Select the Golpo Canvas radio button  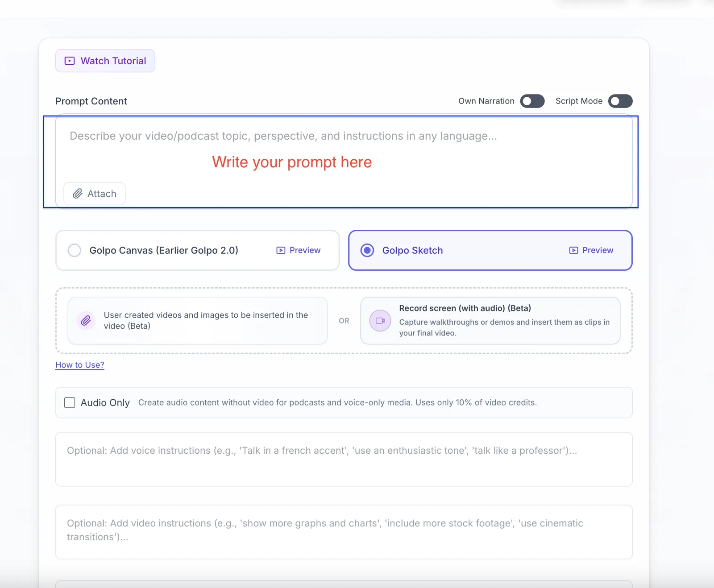pos(75,250)
